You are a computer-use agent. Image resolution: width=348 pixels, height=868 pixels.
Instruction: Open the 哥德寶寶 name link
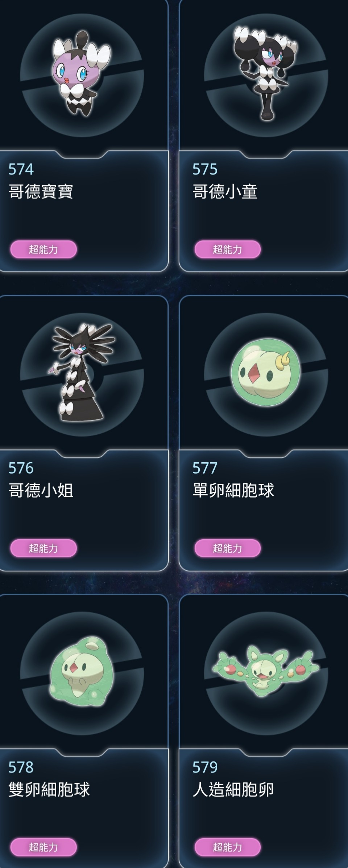click(x=41, y=192)
